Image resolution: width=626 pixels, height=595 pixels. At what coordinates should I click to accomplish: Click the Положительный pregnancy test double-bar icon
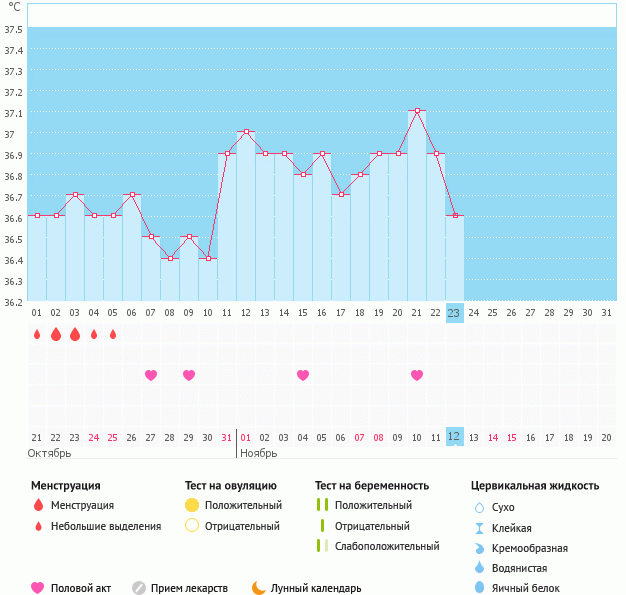tap(322, 505)
